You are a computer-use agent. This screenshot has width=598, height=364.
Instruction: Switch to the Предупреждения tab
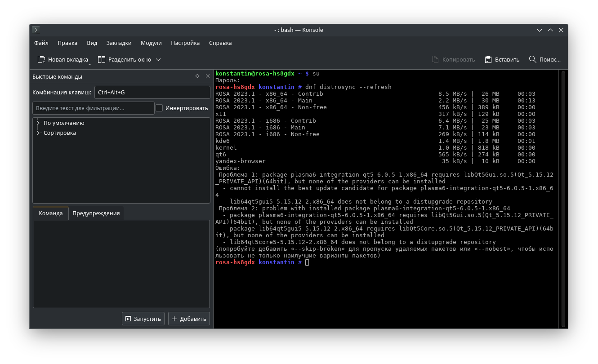pos(96,213)
